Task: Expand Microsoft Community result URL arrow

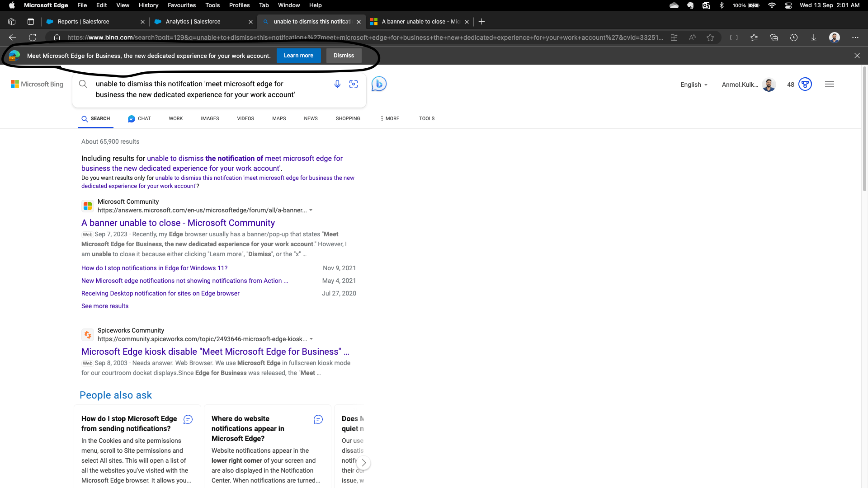Action: [311, 210]
